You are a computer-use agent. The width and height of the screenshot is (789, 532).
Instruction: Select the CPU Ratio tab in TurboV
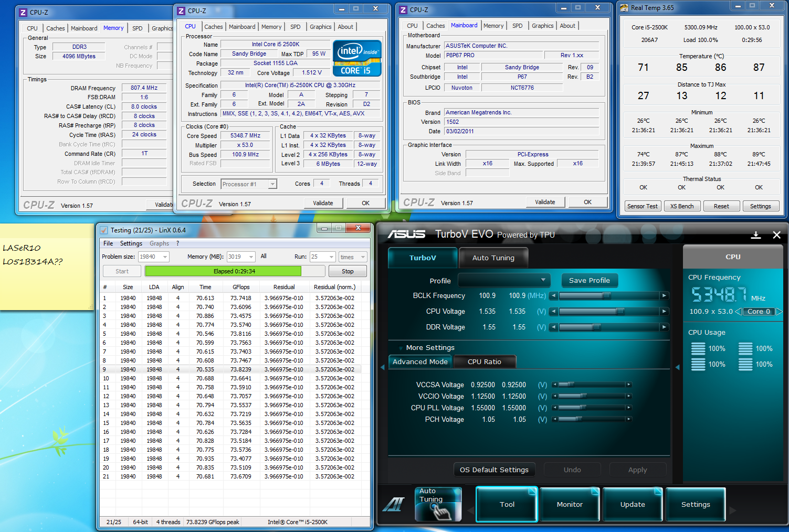(485, 362)
